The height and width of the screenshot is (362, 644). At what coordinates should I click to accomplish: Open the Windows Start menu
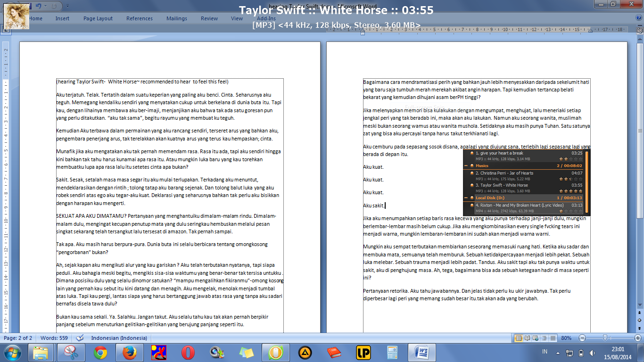click(13, 353)
